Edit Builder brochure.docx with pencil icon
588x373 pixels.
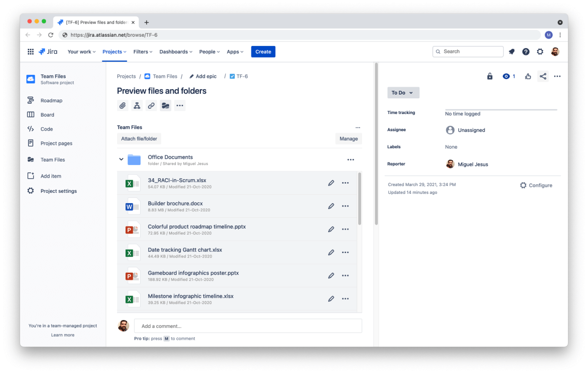331,206
